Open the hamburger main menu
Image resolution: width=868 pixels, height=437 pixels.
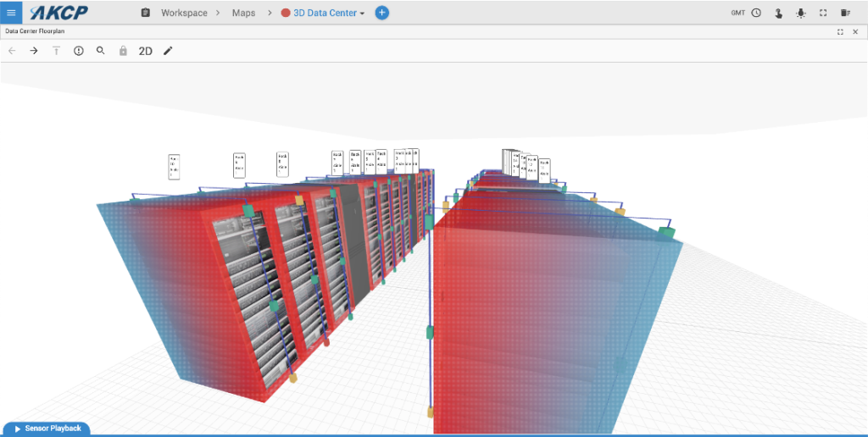(11, 12)
